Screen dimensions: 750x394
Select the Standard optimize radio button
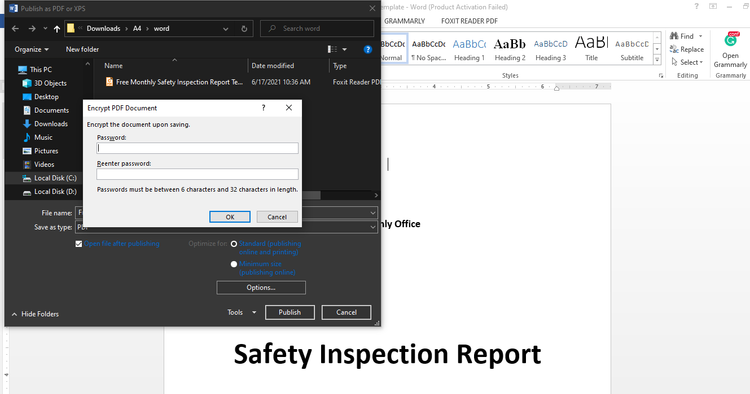(x=234, y=244)
